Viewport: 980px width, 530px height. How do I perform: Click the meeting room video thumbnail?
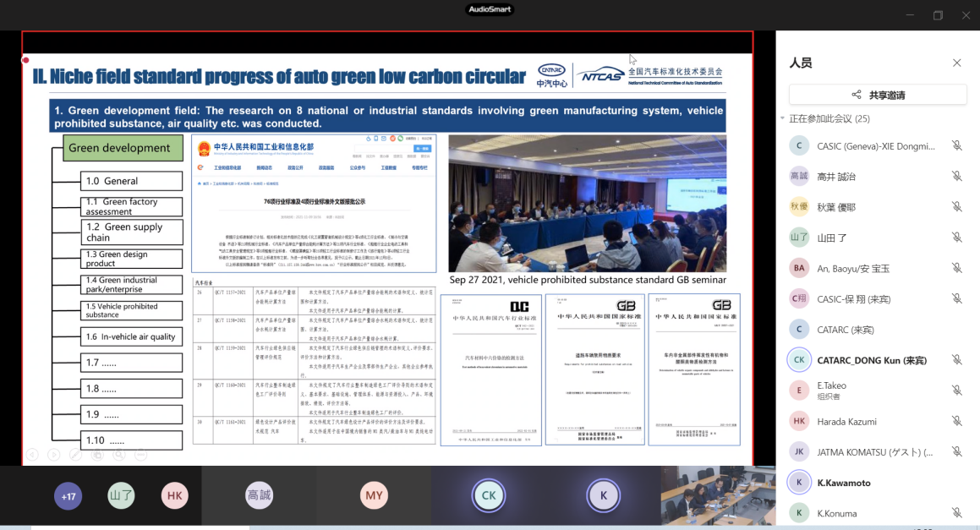pyautogui.click(x=717, y=495)
